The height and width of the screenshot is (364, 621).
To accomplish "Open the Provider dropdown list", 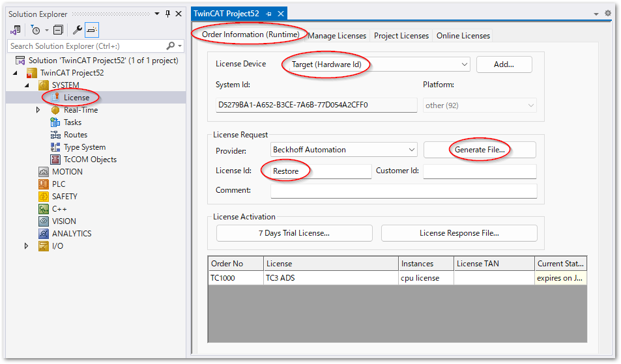I will (411, 150).
